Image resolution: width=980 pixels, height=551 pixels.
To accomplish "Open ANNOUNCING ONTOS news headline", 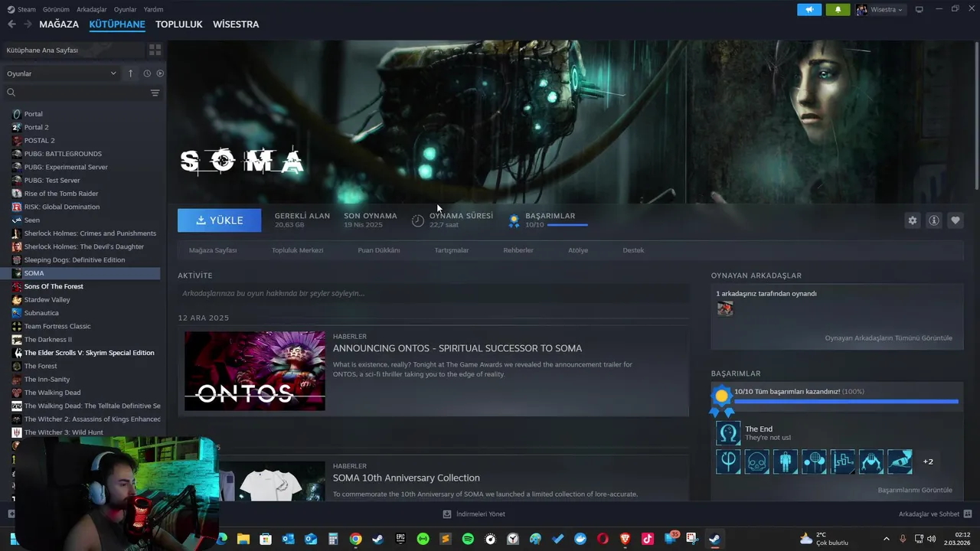I will tap(457, 348).
